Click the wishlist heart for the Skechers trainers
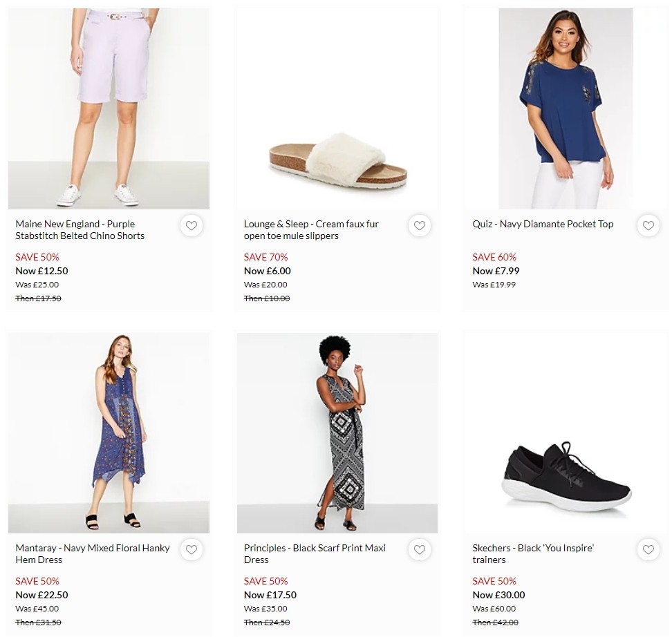This screenshot has width=672, height=637. pos(648,550)
